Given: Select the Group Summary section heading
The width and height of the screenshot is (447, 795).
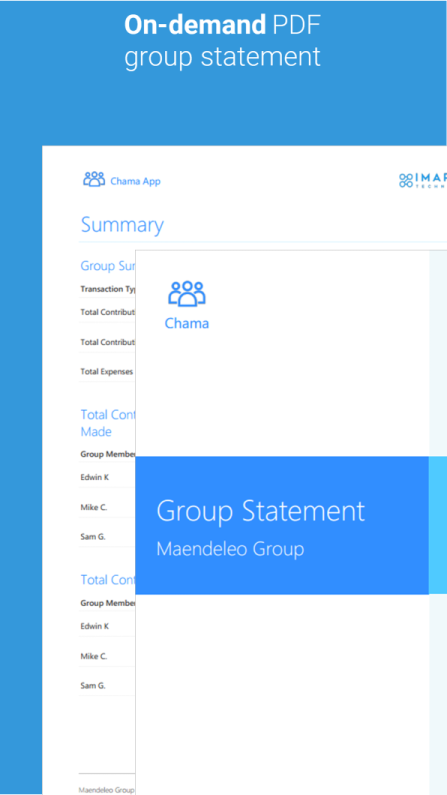Looking at the screenshot, I should click(107, 266).
